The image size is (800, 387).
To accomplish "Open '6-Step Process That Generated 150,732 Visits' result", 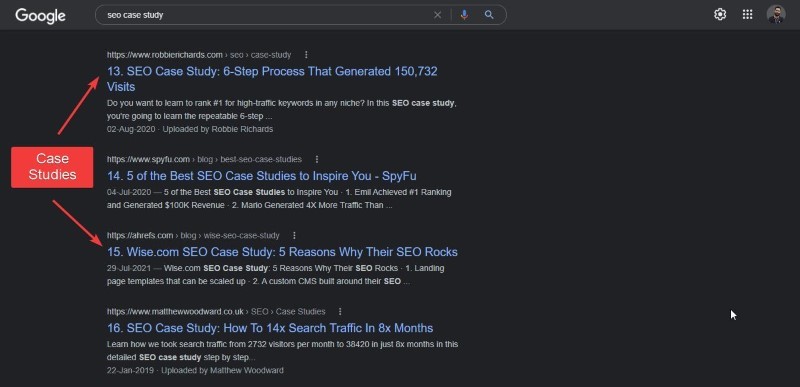I will click(x=272, y=79).
